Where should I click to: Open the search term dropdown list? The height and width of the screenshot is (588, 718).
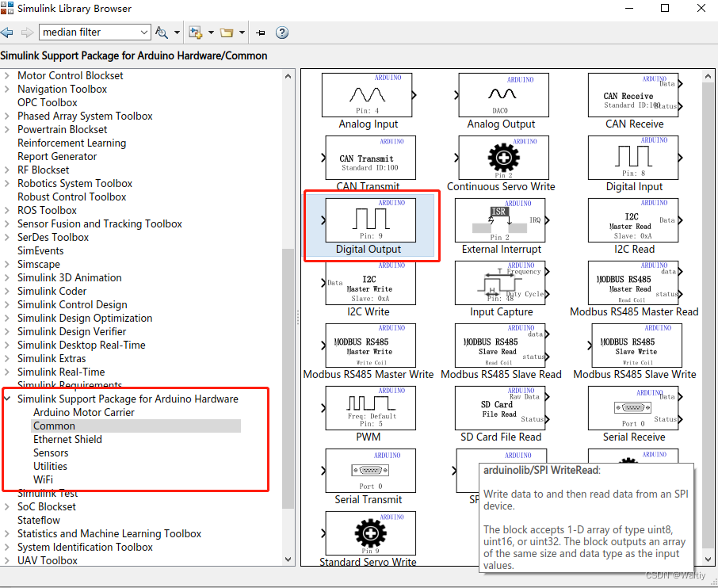point(143,32)
